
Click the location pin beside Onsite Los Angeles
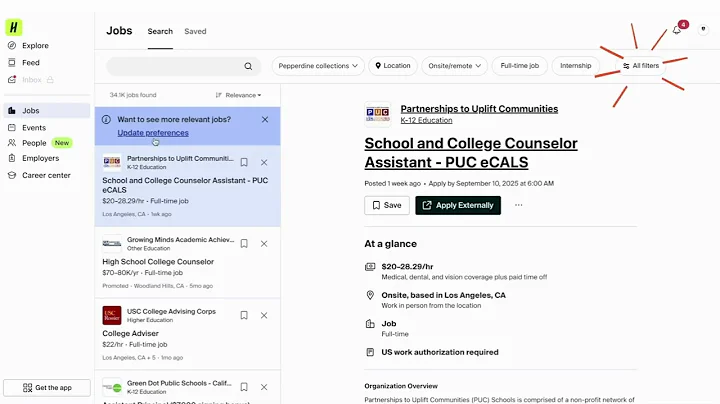370,295
